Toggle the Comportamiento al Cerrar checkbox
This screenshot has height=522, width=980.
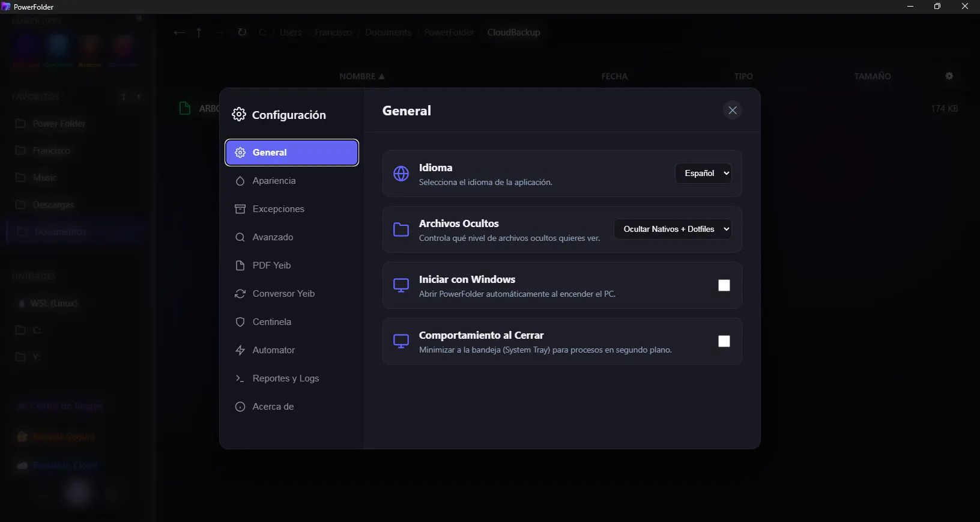coord(724,341)
